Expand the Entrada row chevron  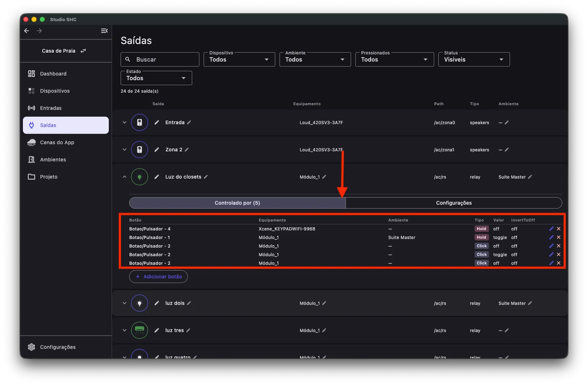124,122
